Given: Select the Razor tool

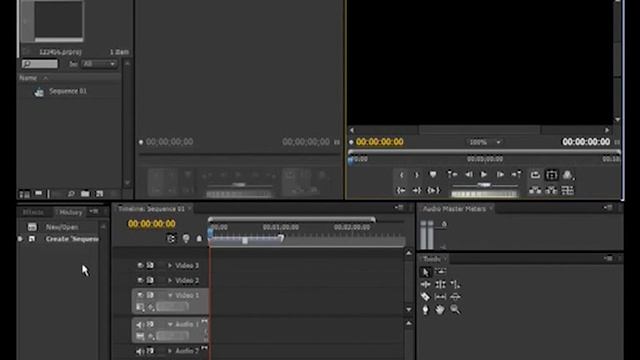Looking at the screenshot, I should 425,297.
